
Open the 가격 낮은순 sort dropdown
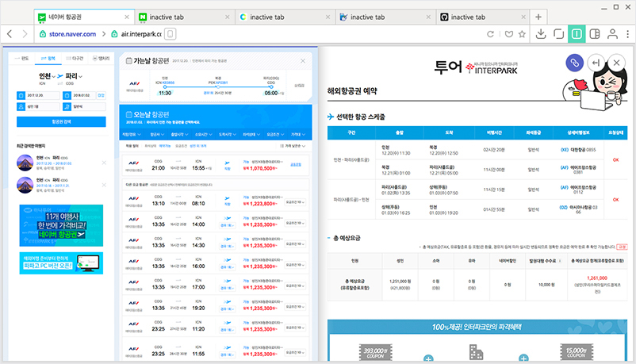pos(293,146)
